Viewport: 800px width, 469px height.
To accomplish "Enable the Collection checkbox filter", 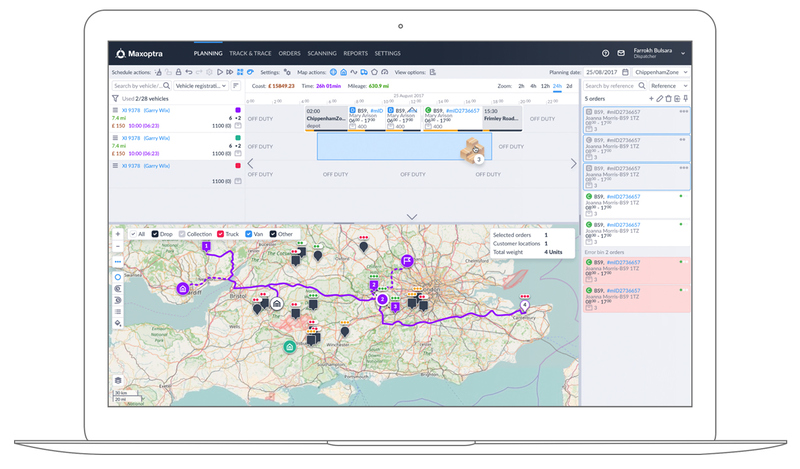I will point(181,234).
